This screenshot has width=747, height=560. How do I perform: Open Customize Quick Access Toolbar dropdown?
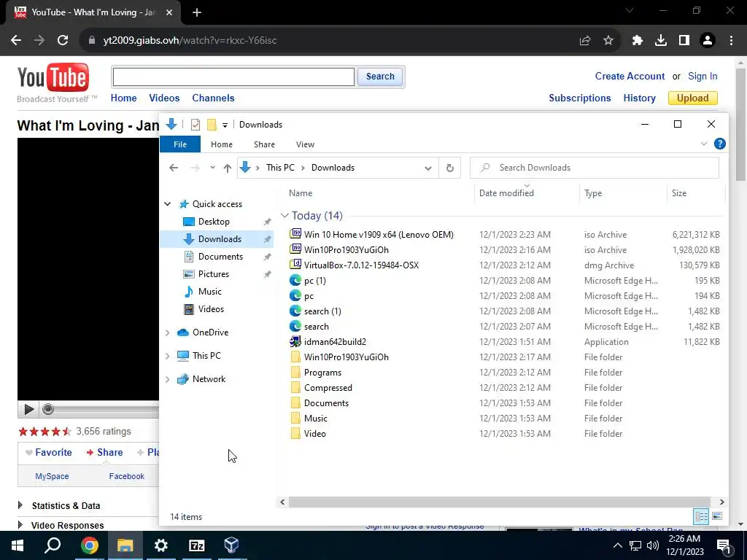(x=225, y=125)
